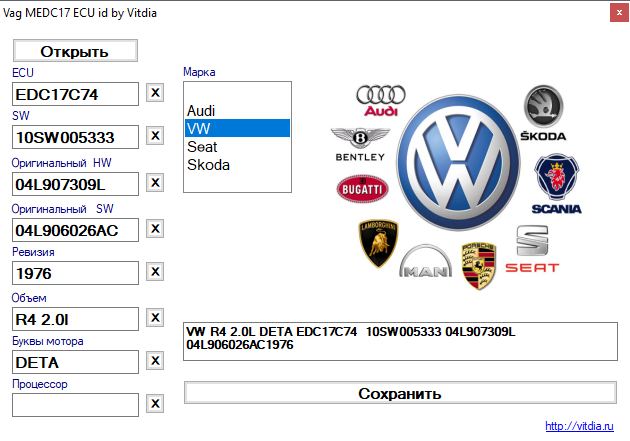Click the MAN logo
Screen dimensions: 630x441
(x=425, y=261)
